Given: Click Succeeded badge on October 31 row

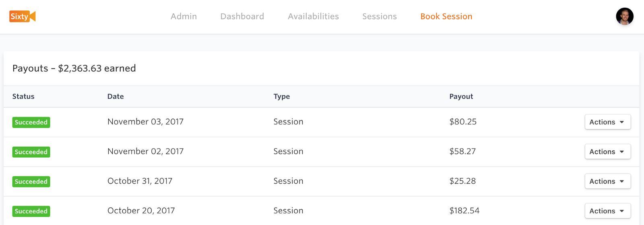Looking at the screenshot, I should 31,182.
